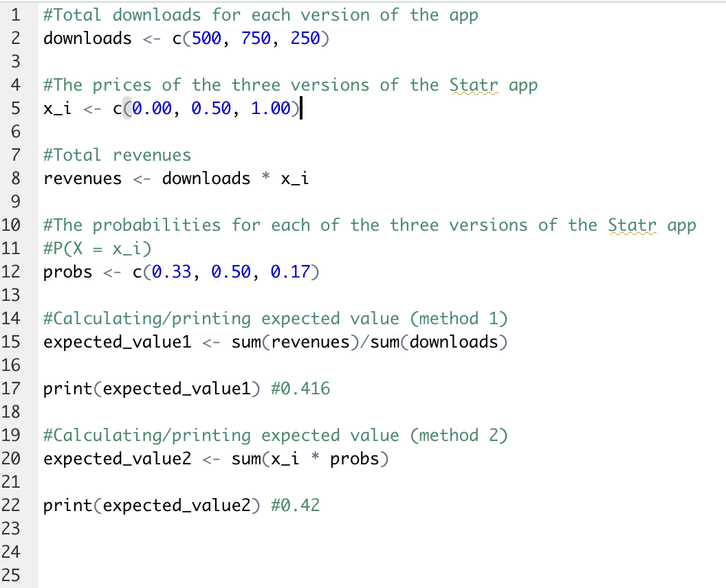Click sum(downloads) on line 15
The image size is (726, 588).
(x=440, y=341)
